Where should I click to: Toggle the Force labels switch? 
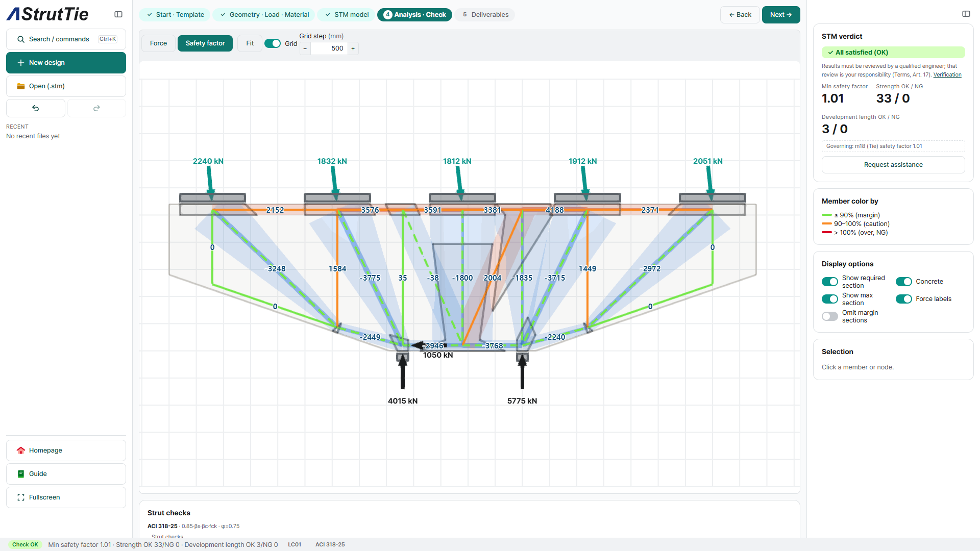pyautogui.click(x=904, y=299)
